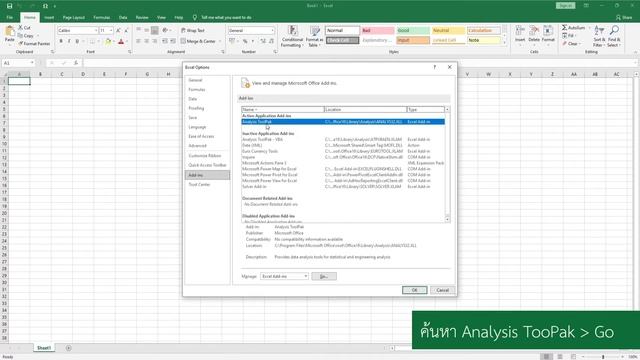
Task: Click the Sheet1 worksheet tab
Action: [x=44, y=348]
